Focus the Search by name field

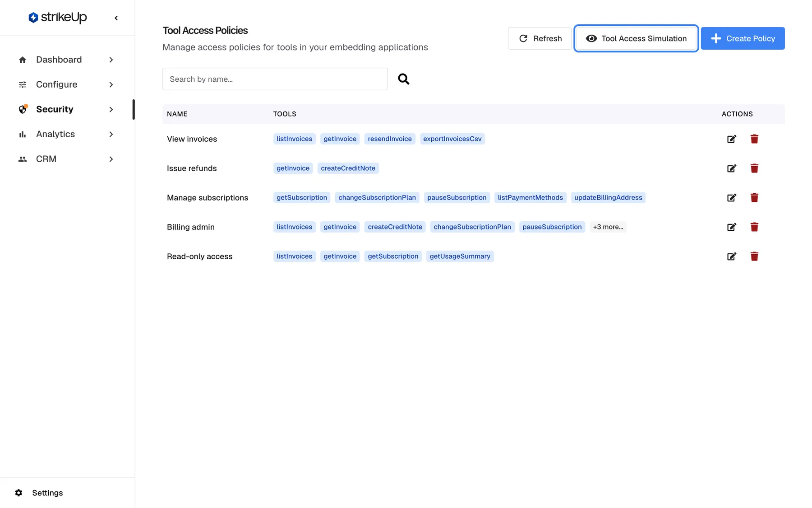click(275, 79)
